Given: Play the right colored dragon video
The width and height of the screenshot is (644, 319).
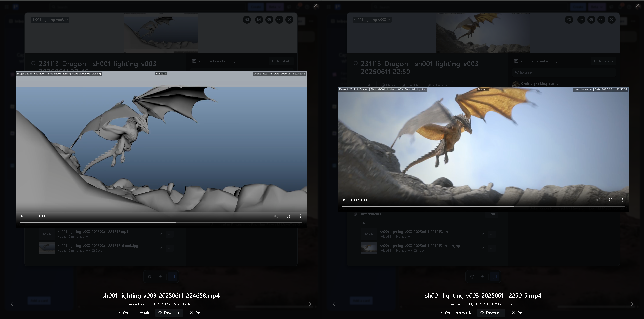Looking at the screenshot, I should tap(344, 200).
